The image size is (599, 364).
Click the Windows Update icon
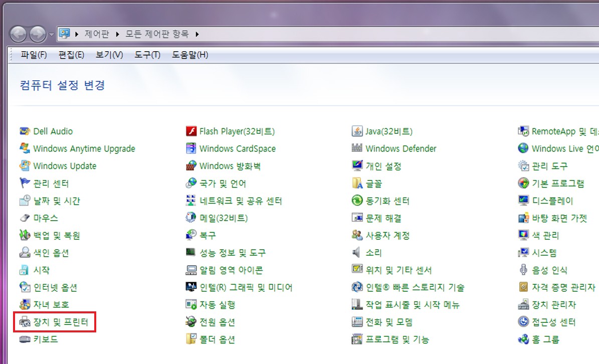point(25,166)
